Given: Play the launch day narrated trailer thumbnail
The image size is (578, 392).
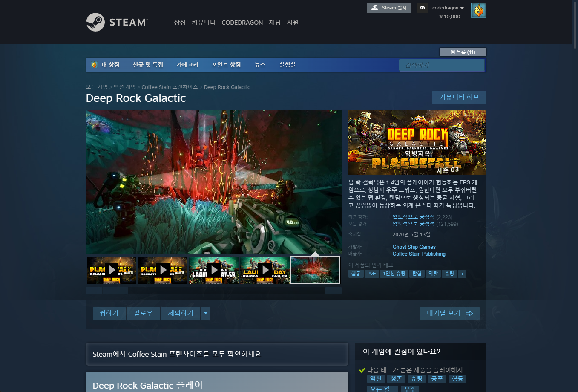Looking at the screenshot, I should (x=265, y=270).
